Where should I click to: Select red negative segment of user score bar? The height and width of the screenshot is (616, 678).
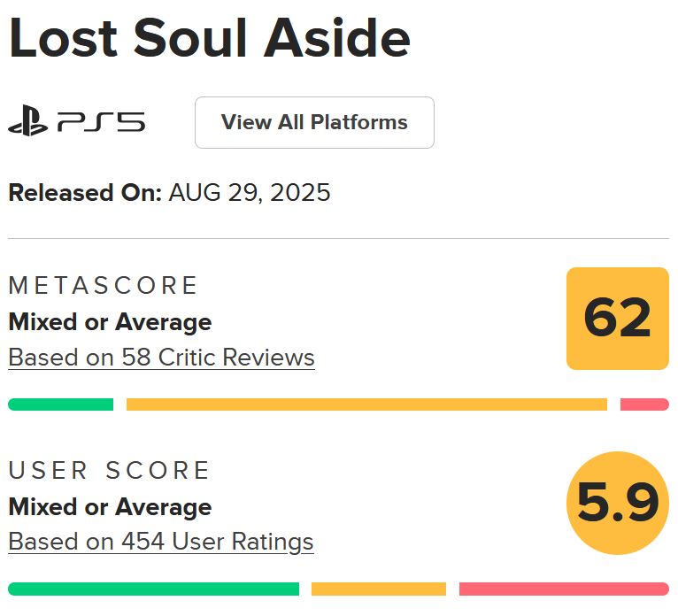coord(564,589)
